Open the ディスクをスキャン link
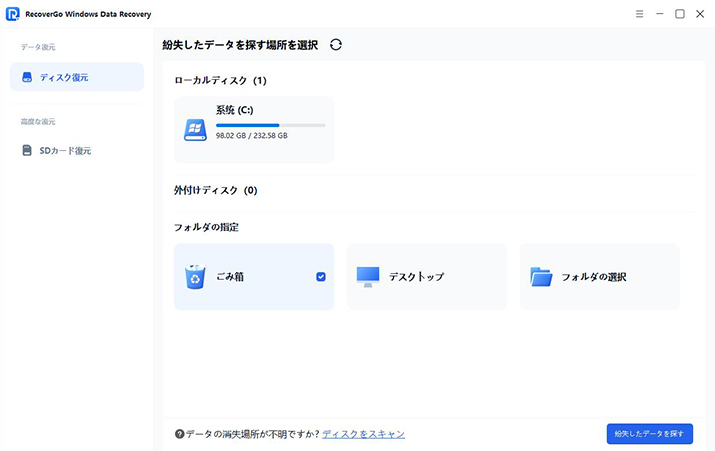 (363, 434)
